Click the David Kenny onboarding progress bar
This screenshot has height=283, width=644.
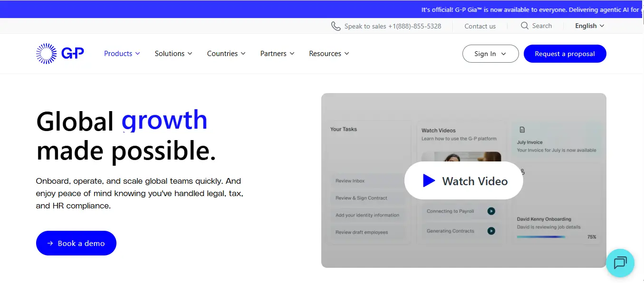541,236
